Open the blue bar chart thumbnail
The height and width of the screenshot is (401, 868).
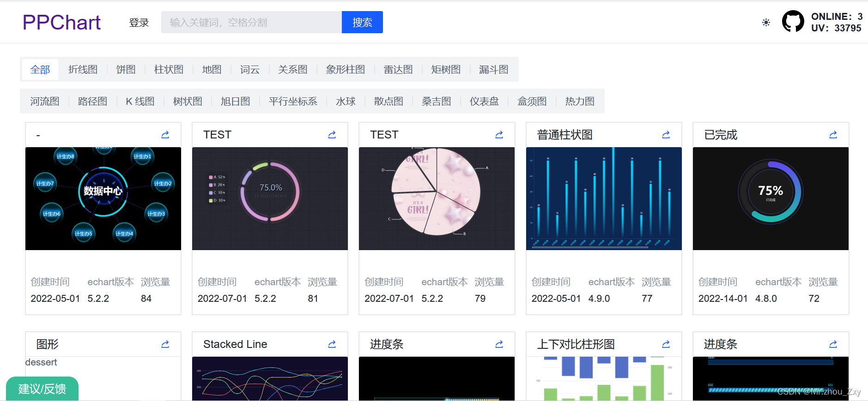pyautogui.click(x=604, y=198)
